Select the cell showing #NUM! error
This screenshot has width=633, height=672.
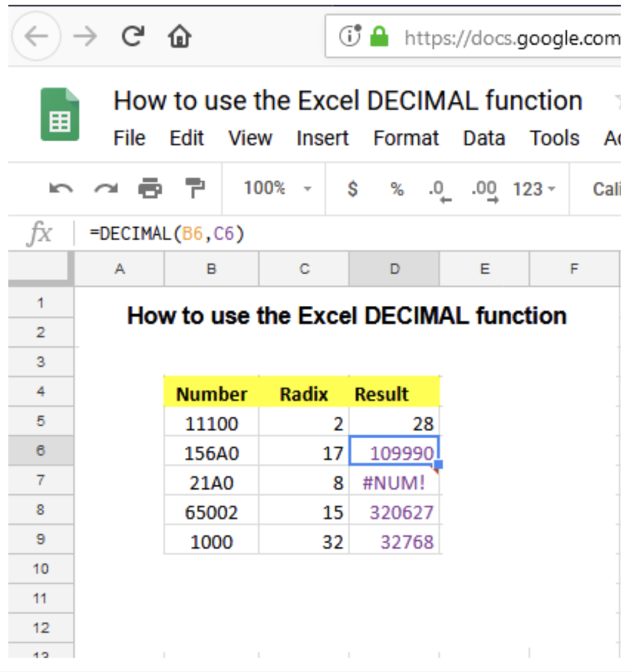point(394,482)
